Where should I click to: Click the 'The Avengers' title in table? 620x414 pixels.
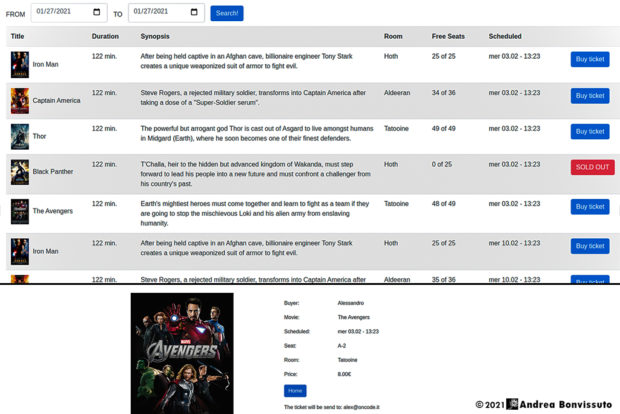(53, 211)
